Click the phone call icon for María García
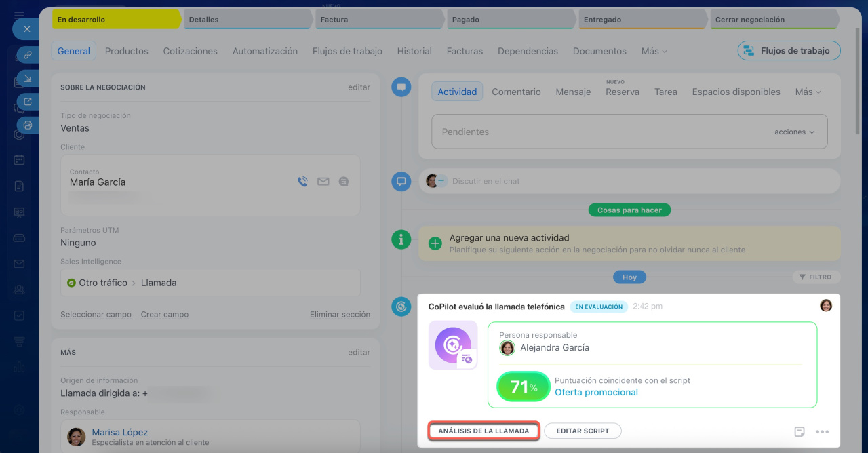Image resolution: width=868 pixels, height=453 pixels. pos(302,182)
